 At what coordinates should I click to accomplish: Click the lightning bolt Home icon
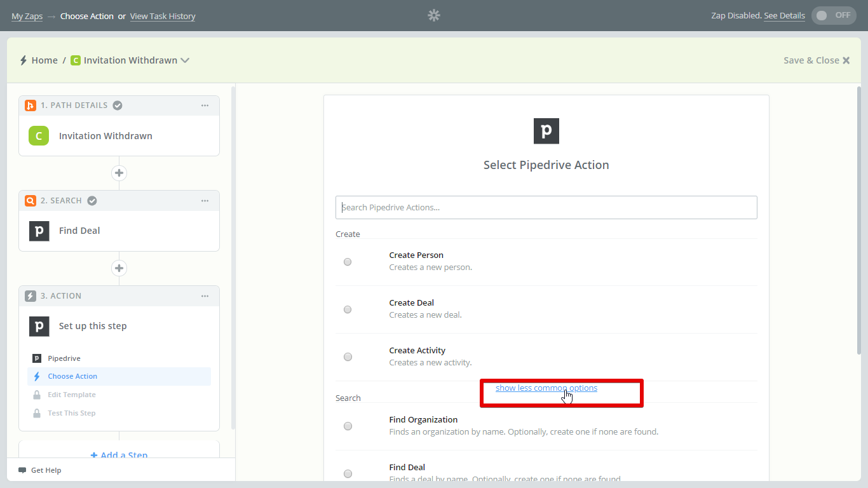pos(24,60)
